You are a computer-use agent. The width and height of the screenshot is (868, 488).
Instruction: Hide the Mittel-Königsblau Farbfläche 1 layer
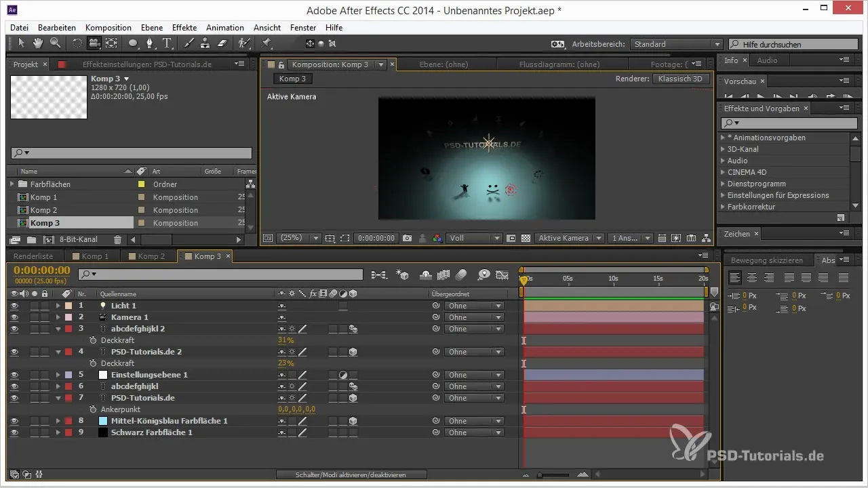[14, 421]
